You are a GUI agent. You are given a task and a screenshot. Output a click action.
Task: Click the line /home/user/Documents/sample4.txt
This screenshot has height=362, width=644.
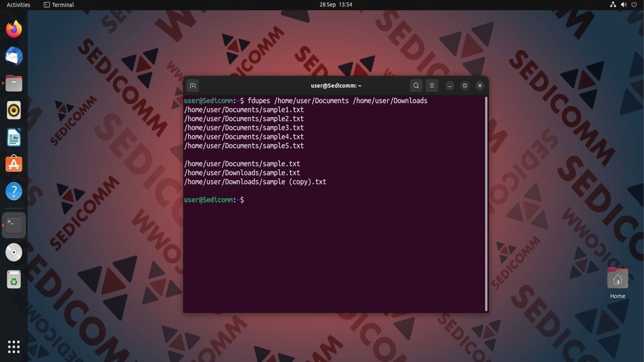pos(244,137)
